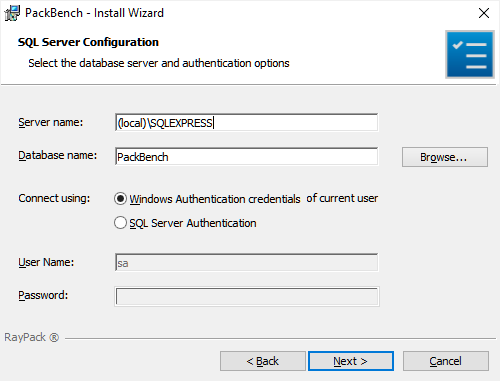The image size is (500, 381).
Task: Click the "of current user" text
Action: click(342, 198)
